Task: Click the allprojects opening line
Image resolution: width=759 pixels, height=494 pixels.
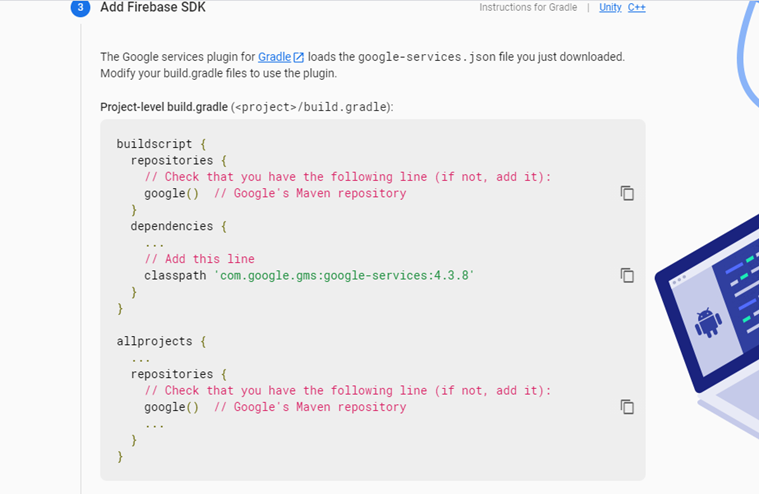Action: pos(161,341)
